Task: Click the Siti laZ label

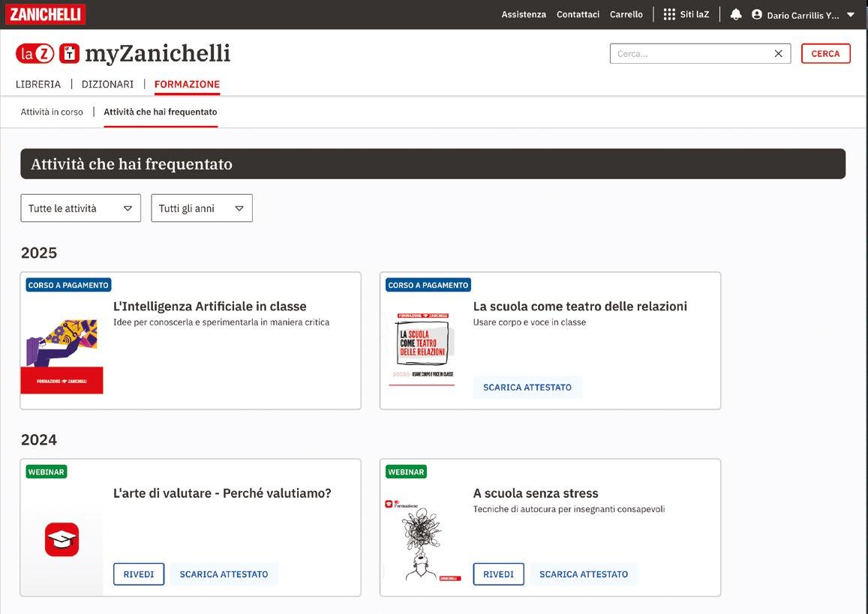Action: [x=694, y=14]
